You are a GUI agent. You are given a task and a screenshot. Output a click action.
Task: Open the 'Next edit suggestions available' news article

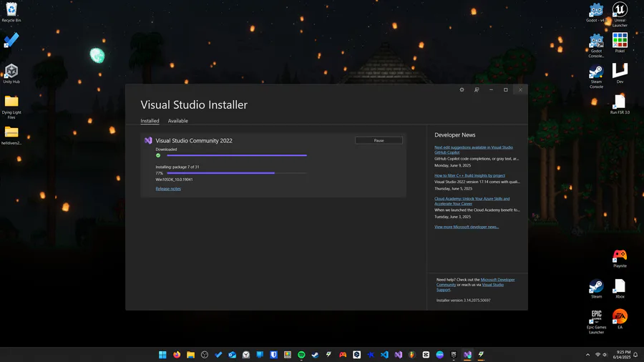click(474, 150)
